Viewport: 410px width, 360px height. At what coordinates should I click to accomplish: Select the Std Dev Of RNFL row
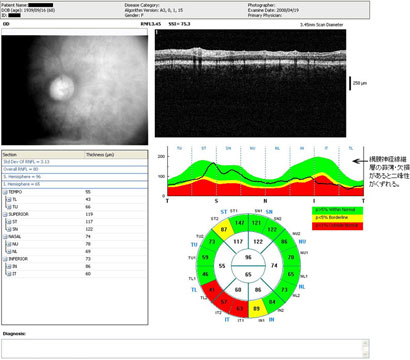point(75,162)
